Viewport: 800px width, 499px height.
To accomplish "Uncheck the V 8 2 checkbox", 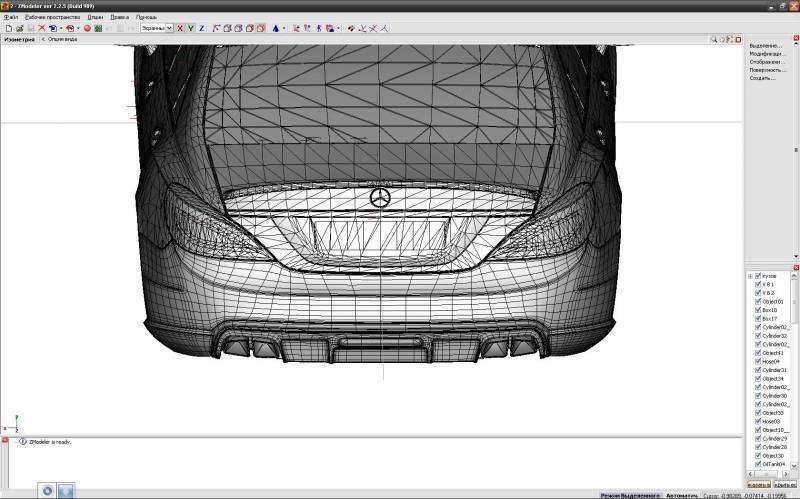I will pos(758,293).
